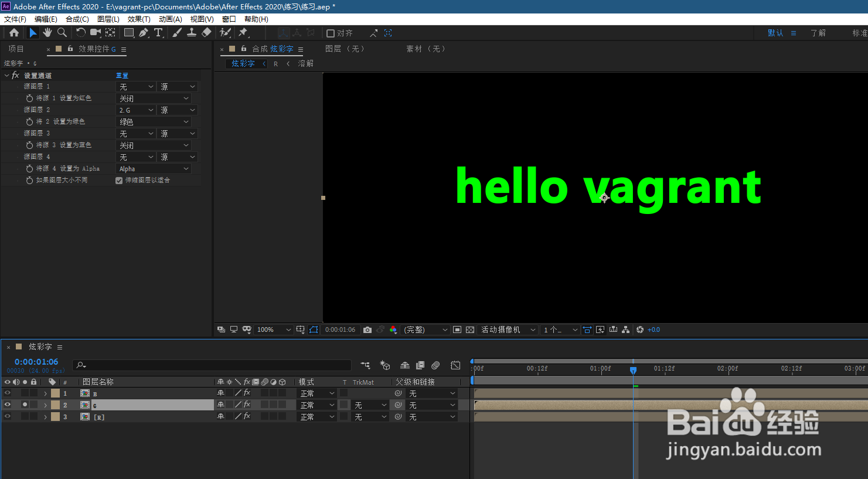Switch to 了解 workspace
Viewport: 868px width, 479px height.
point(818,33)
